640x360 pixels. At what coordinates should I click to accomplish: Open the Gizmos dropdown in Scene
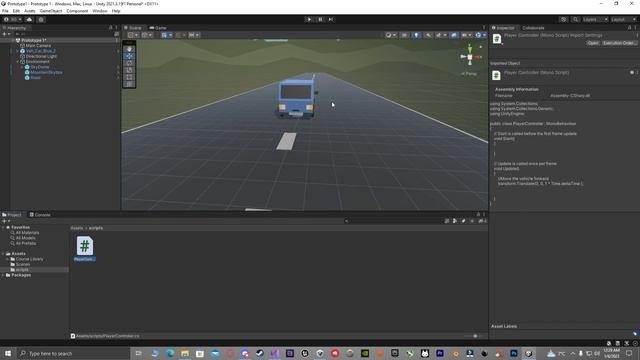coord(480,35)
